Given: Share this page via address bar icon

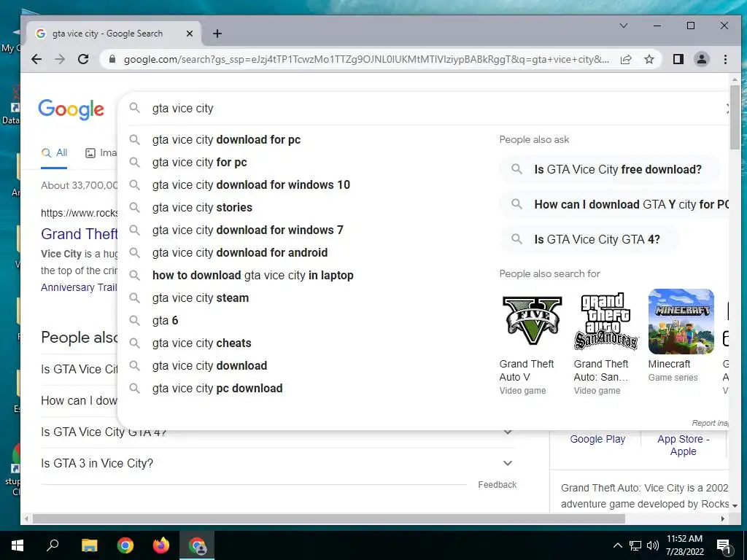Looking at the screenshot, I should pos(626,59).
